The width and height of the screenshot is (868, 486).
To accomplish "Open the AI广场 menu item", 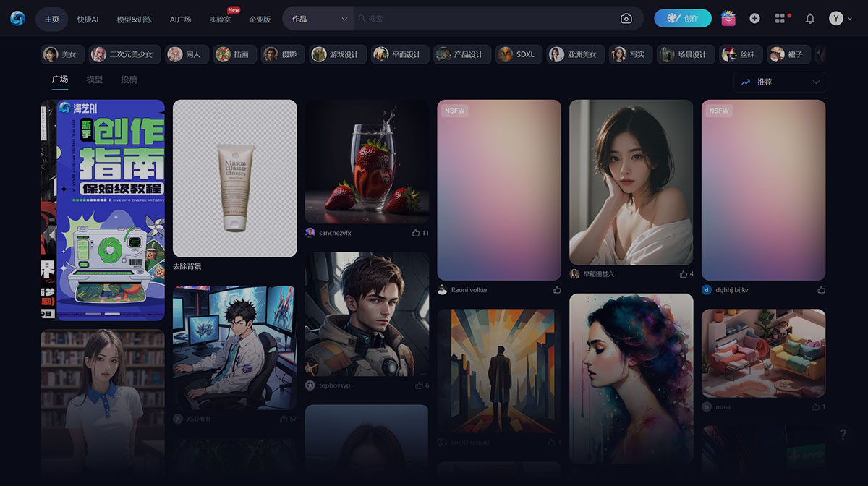I will tap(179, 20).
